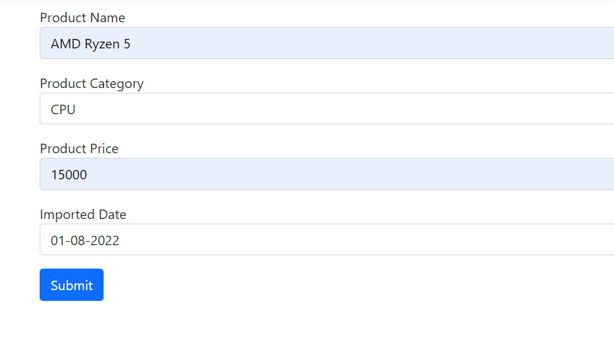
Task: Place cursor on "AMD Ryzen 5" text
Action: [90, 44]
